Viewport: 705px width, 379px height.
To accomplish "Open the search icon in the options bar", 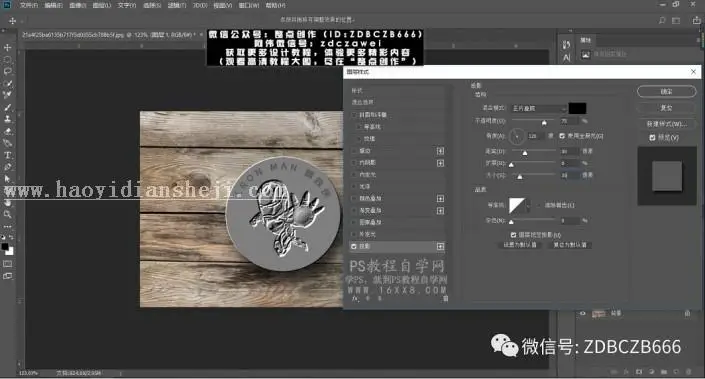I will coord(662,21).
